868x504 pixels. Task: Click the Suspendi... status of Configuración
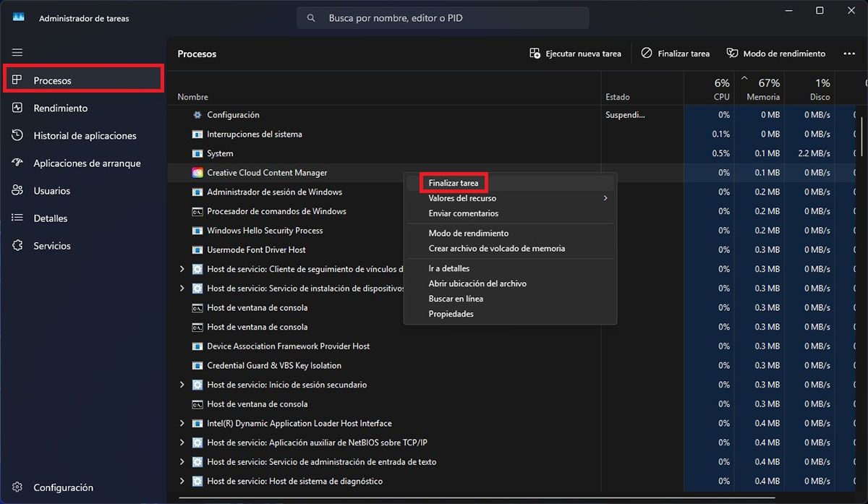pyautogui.click(x=625, y=115)
